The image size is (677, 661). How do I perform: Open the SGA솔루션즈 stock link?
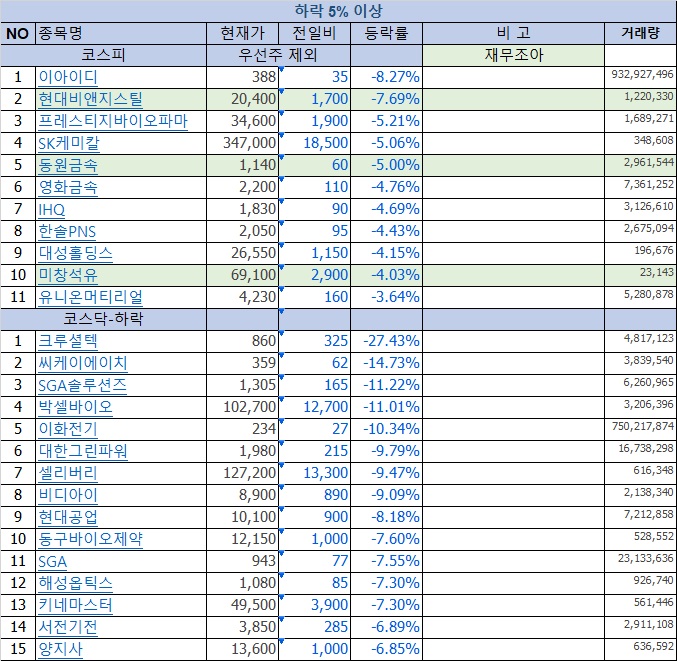pyautogui.click(x=82, y=386)
